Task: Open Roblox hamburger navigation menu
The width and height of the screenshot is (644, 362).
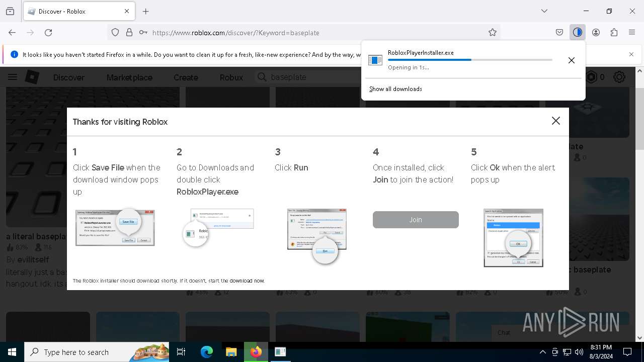Action: click(x=13, y=77)
